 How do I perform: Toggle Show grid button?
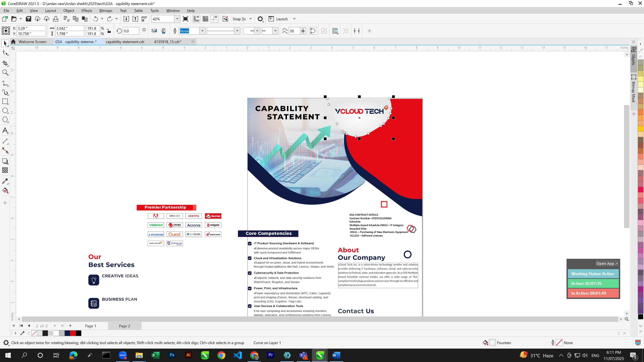tap(205, 19)
